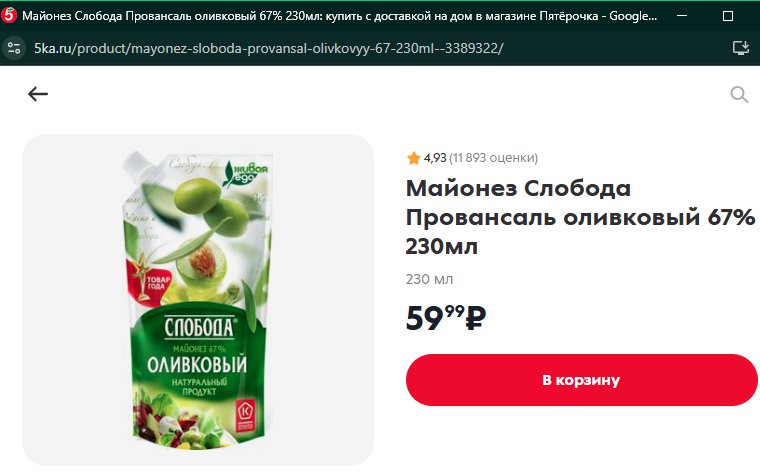This screenshot has height=473, width=760.
Task: Maximize the browser window
Action: 728,16
